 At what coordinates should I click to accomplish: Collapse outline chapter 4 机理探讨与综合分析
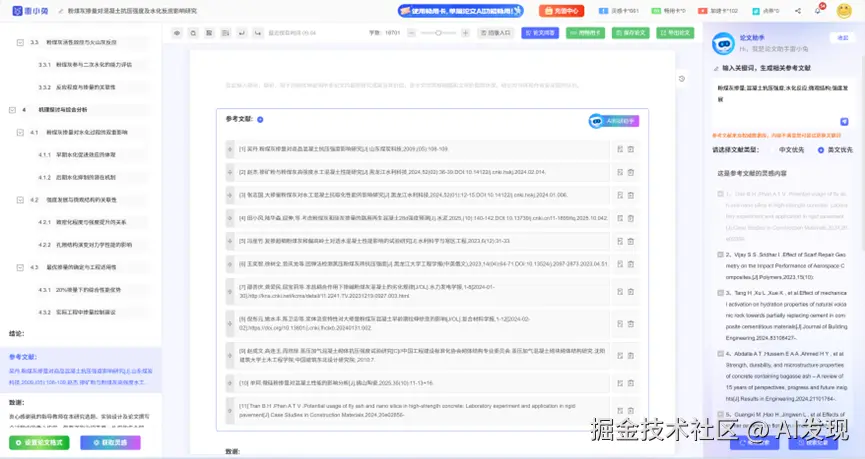(12, 110)
